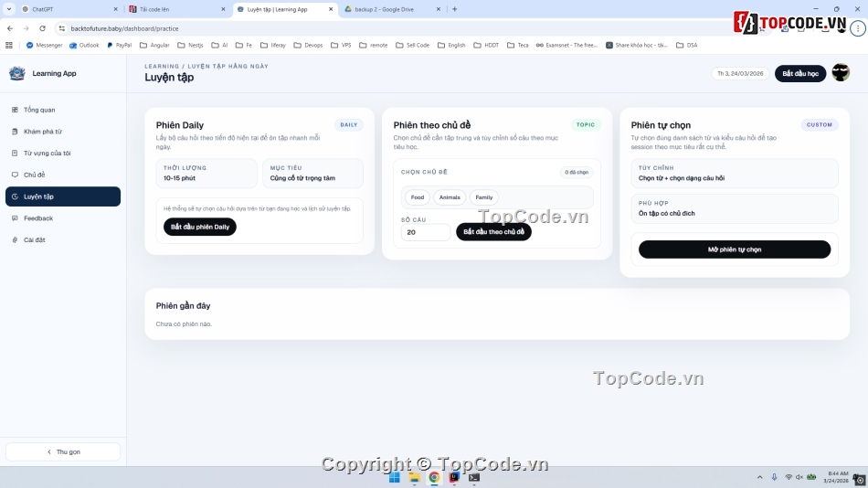Expand the Nestjs bookmark folder
Viewport: 868px width, 488px height.
[190, 46]
